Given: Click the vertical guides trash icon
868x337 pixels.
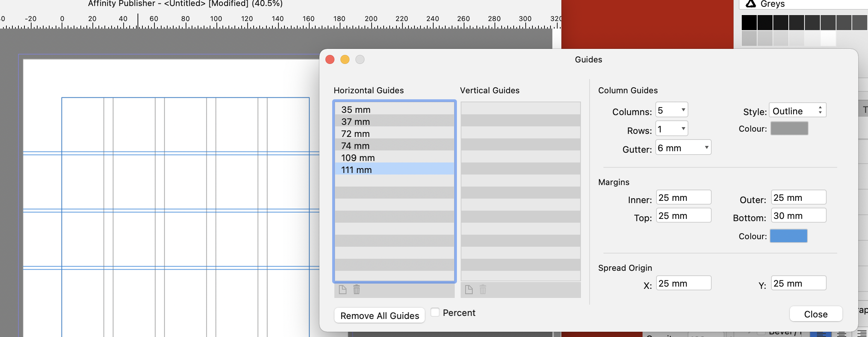Looking at the screenshot, I should [x=483, y=290].
